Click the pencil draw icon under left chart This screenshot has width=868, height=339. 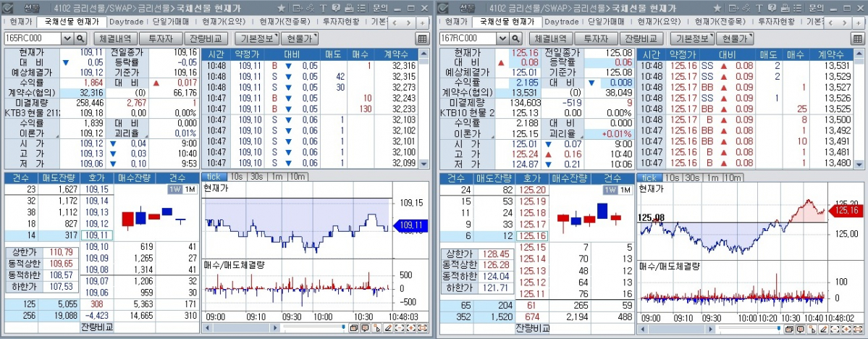point(388,328)
